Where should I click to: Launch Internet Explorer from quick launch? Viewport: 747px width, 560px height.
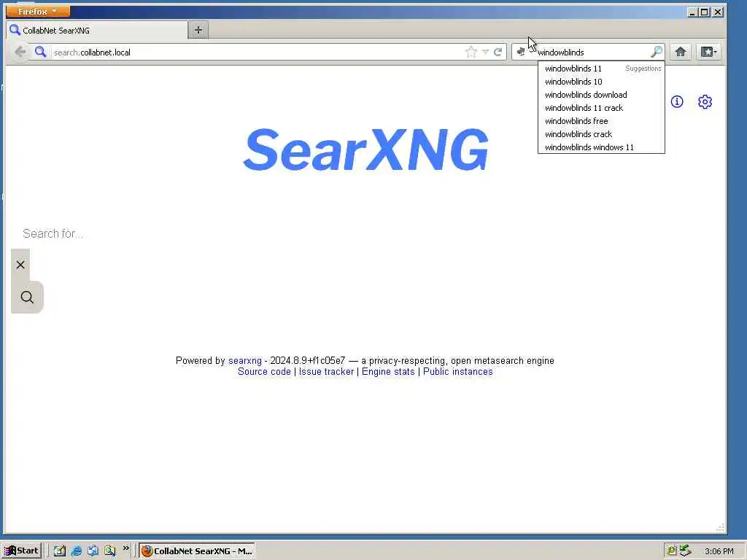[x=76, y=551]
